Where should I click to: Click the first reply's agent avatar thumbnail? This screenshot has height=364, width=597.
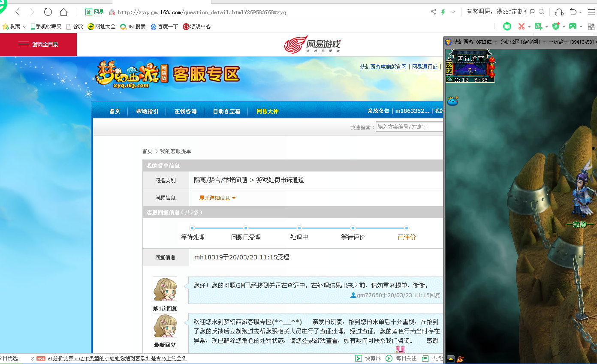tap(165, 289)
